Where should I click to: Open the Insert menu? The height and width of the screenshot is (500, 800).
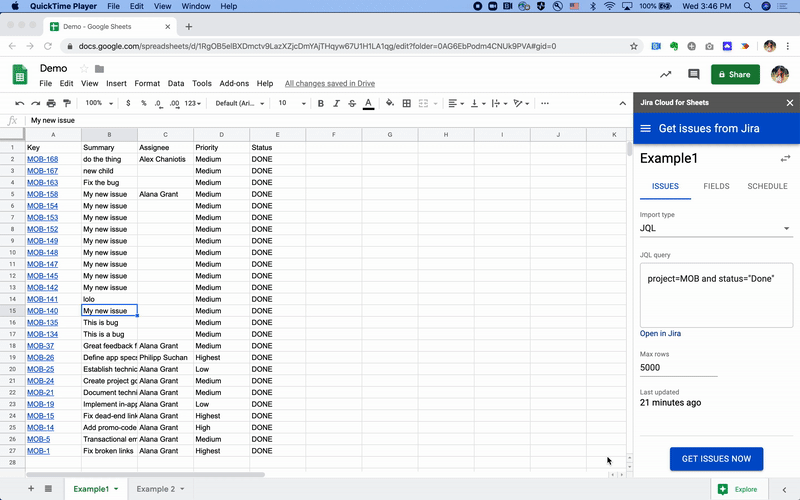pos(116,84)
